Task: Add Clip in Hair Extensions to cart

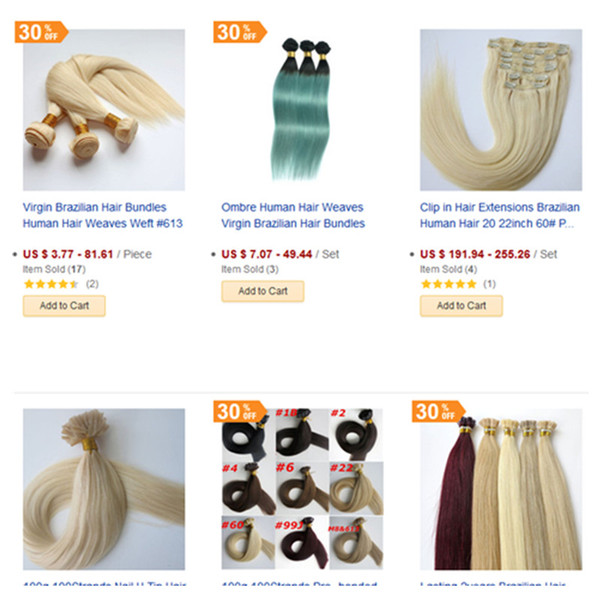Action: (x=461, y=306)
